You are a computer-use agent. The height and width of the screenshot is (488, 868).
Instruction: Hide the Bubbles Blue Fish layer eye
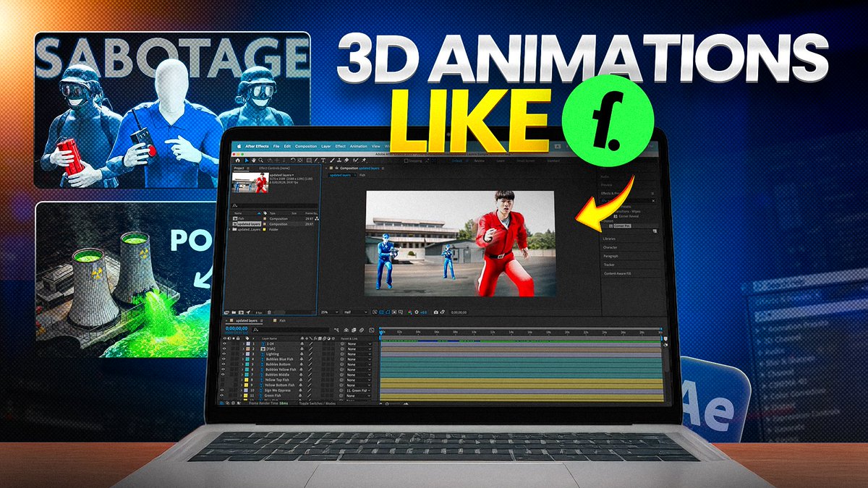[224, 359]
